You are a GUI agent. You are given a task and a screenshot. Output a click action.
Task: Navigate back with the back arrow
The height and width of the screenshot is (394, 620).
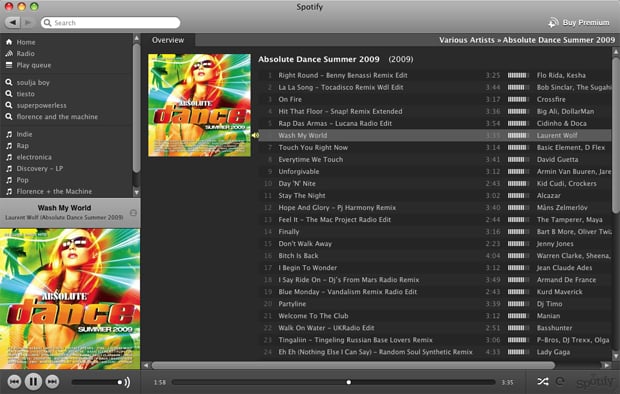(13, 23)
